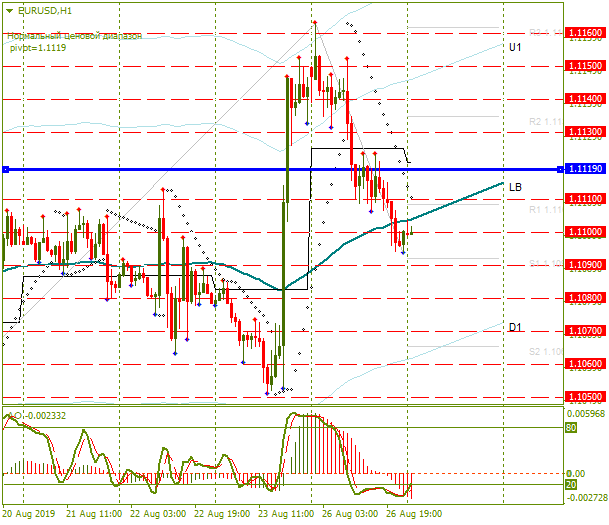Click the D1 lower channel label
The height and width of the screenshot is (525, 609).
click(515, 327)
